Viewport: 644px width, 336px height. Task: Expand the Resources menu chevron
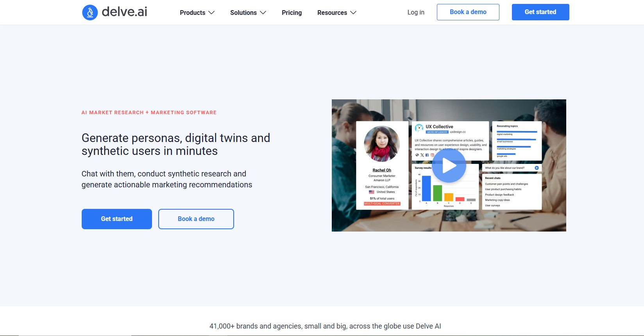click(x=353, y=13)
